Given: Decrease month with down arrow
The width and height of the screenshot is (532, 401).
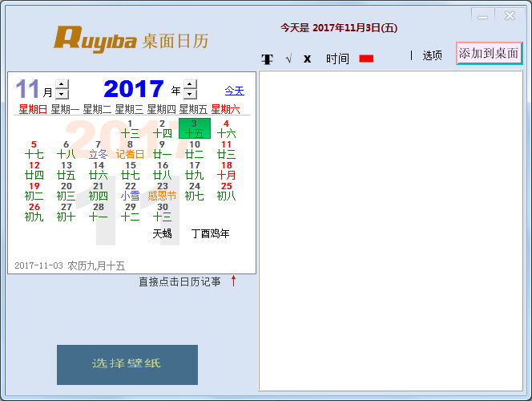Looking at the screenshot, I should click(x=62, y=94).
